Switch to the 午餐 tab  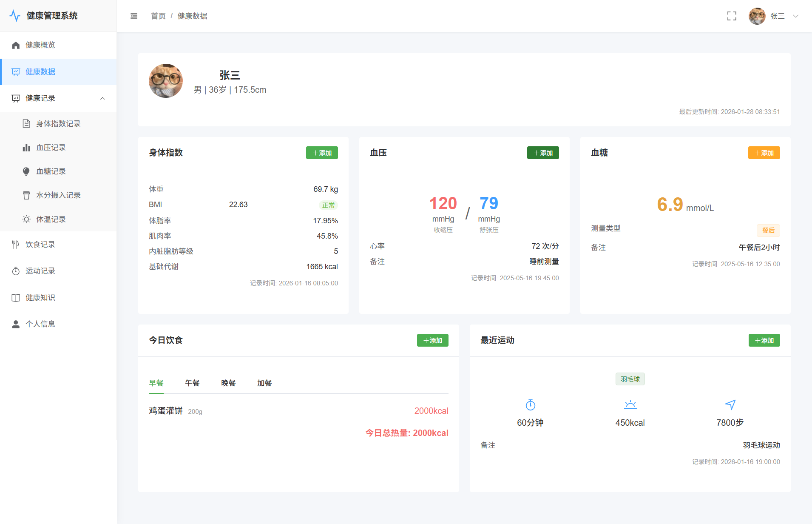[x=192, y=383]
